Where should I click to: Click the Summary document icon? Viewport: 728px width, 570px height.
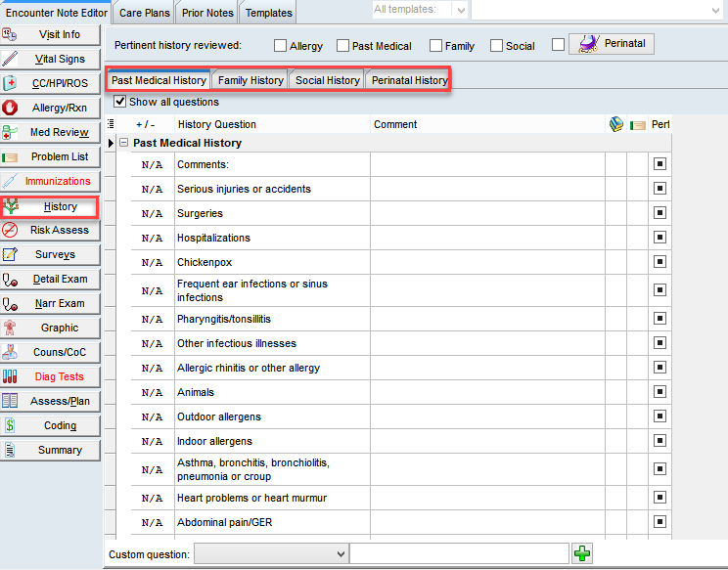pos(9,450)
